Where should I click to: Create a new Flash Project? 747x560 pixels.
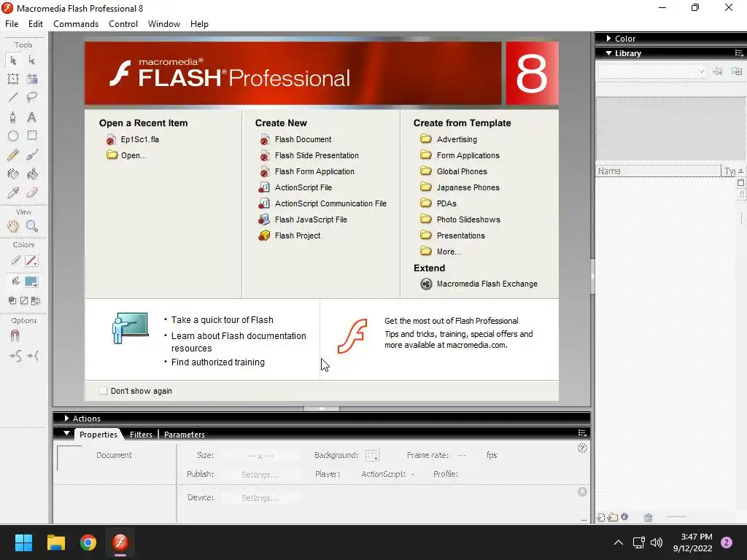290,236
